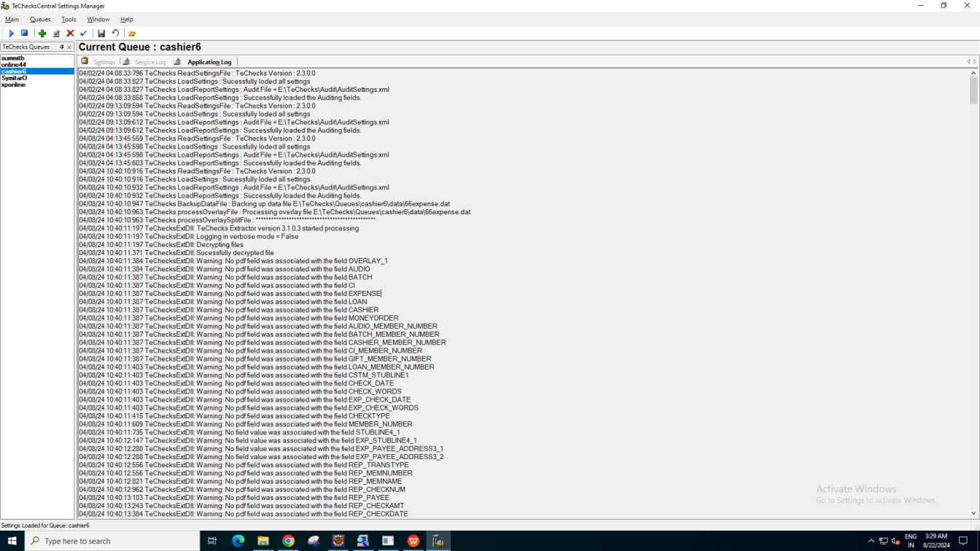Click log line 'Sucessfully decrypted file'
The height and width of the screenshot is (551, 980).
click(x=176, y=253)
